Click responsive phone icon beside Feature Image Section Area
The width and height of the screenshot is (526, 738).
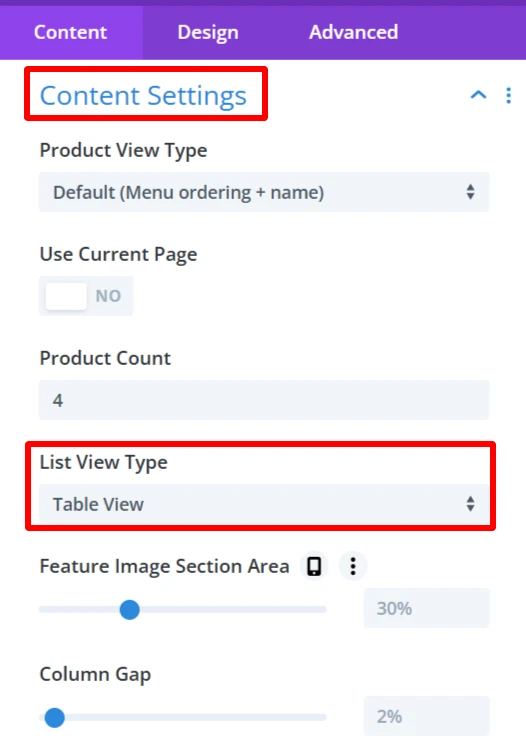[314, 566]
